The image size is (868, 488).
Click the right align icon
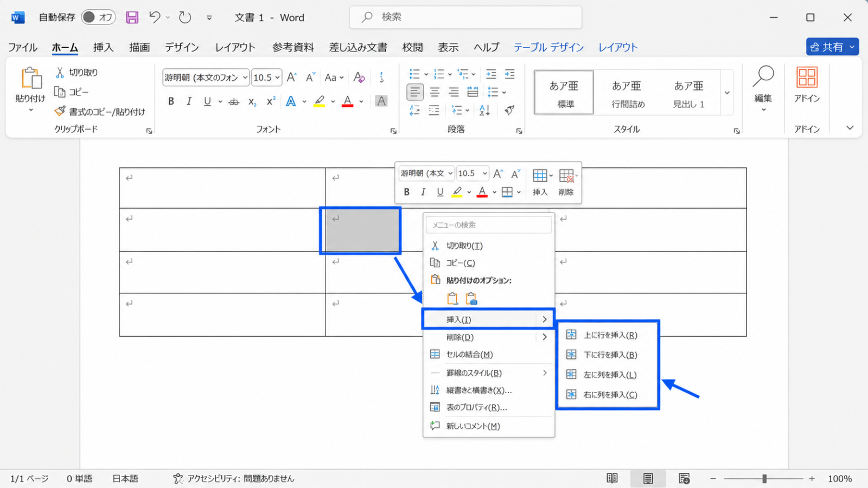(454, 92)
